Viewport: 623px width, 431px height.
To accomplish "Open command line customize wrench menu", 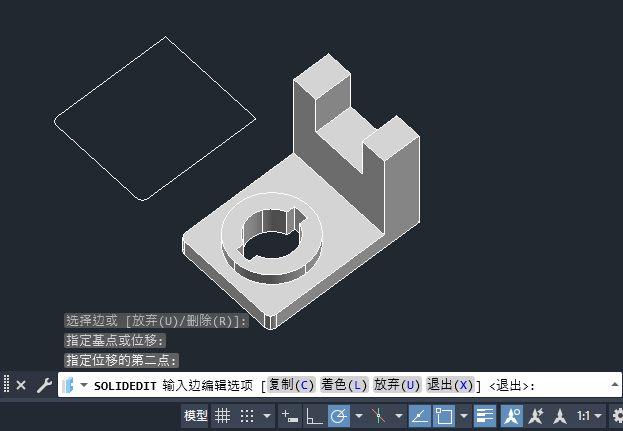I will click(44, 385).
